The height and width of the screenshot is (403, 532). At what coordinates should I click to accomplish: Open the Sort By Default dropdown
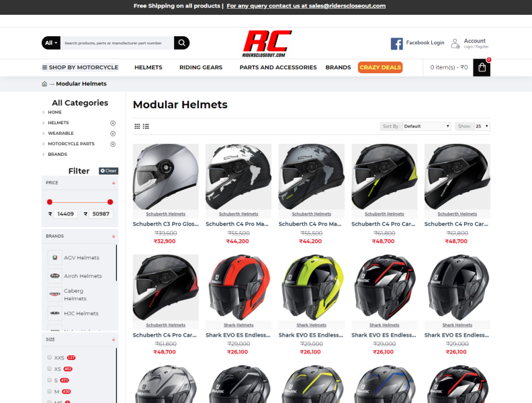tap(427, 126)
